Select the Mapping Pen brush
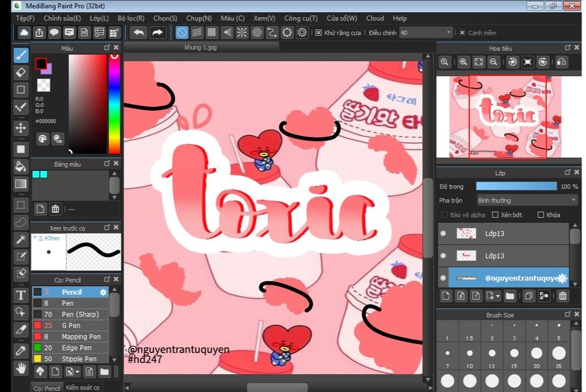The width and height of the screenshot is (586, 392). [70, 336]
